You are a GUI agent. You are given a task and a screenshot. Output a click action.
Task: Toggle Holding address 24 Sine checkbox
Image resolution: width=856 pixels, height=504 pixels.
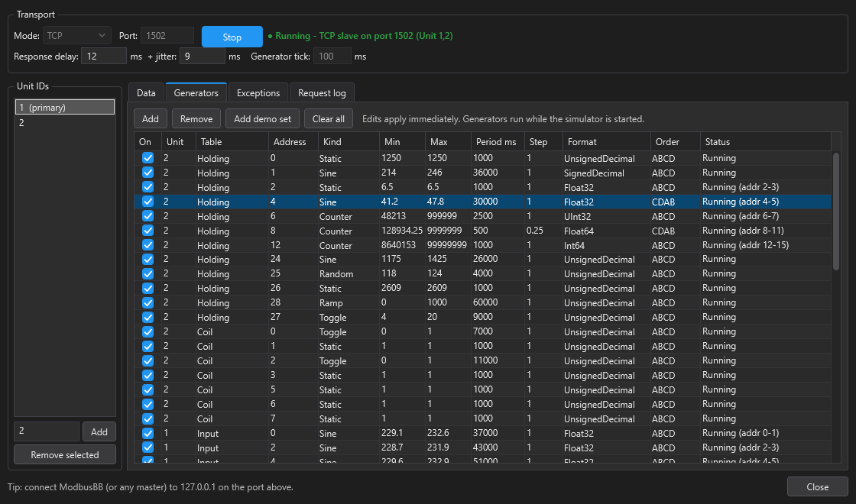tap(148, 259)
